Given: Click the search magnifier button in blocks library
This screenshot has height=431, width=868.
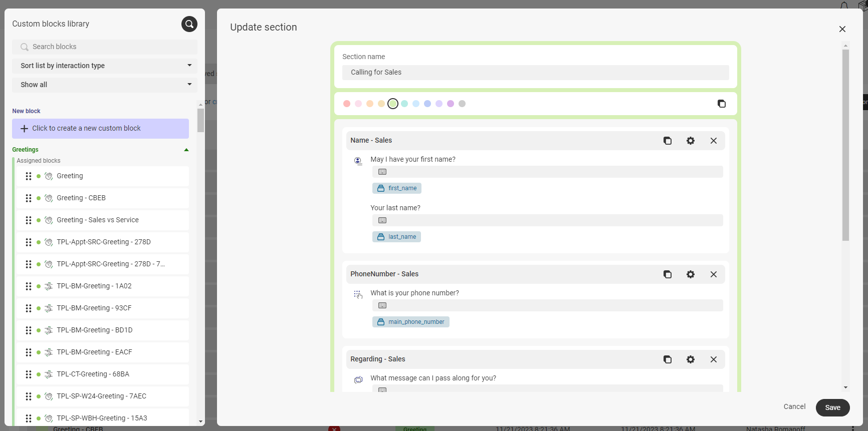Looking at the screenshot, I should pos(189,24).
